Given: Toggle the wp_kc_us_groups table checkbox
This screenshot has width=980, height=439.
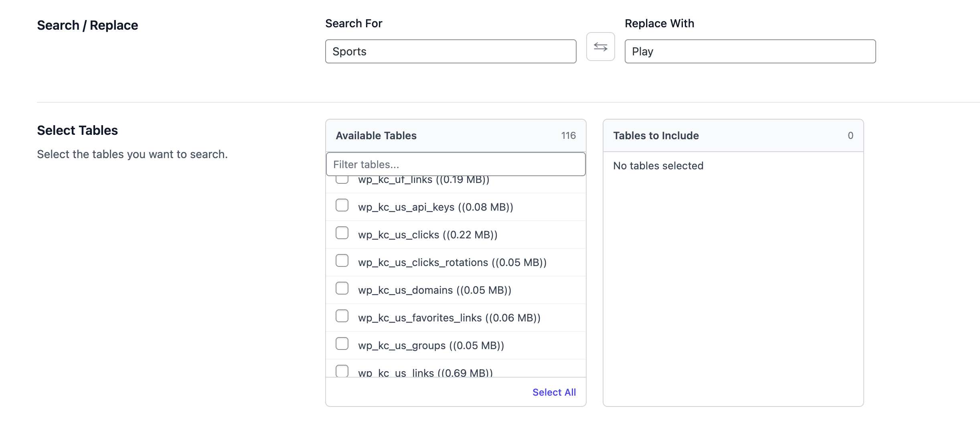Looking at the screenshot, I should click(342, 344).
